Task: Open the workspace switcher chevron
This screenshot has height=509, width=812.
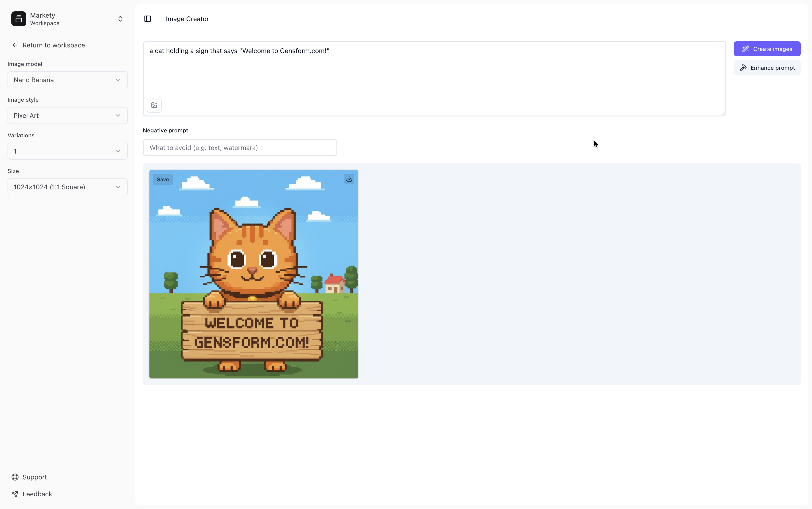Action: (120, 19)
